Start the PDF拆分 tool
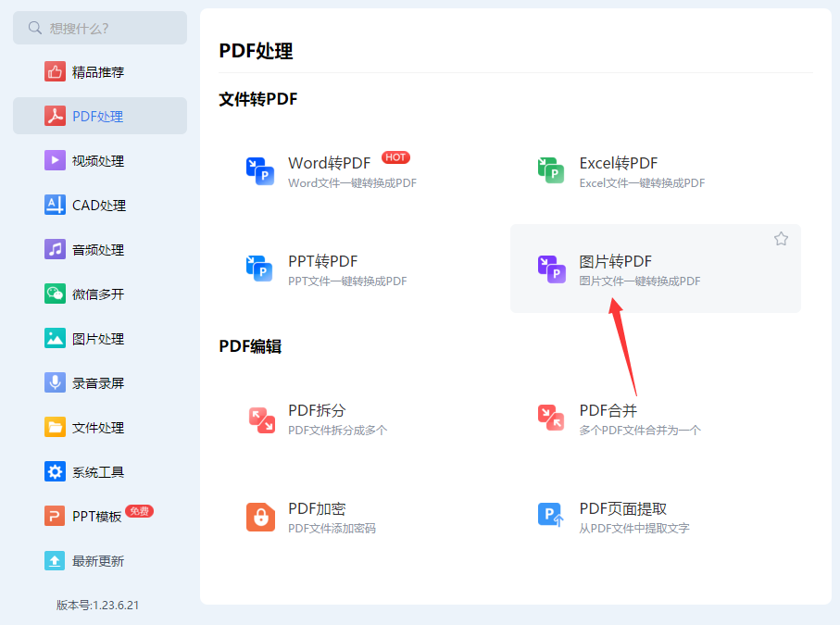Screen dimensions: 840x625 coord(364,419)
